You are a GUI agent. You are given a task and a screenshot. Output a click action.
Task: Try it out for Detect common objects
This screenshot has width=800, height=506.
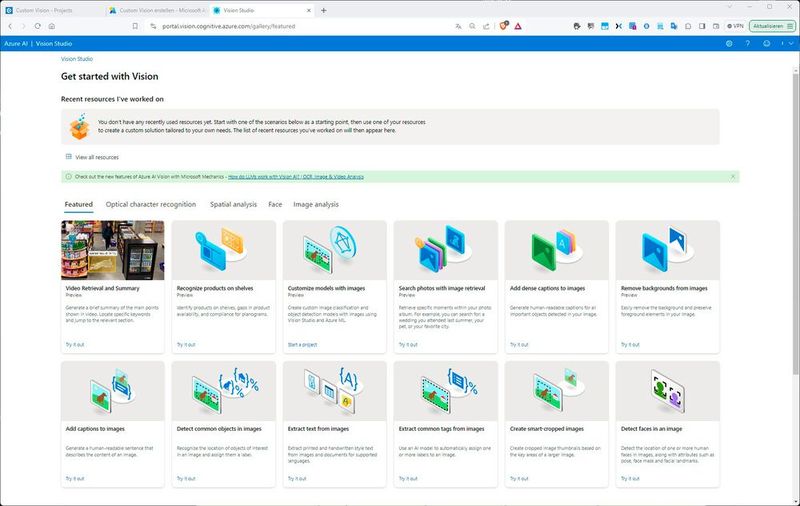point(186,478)
